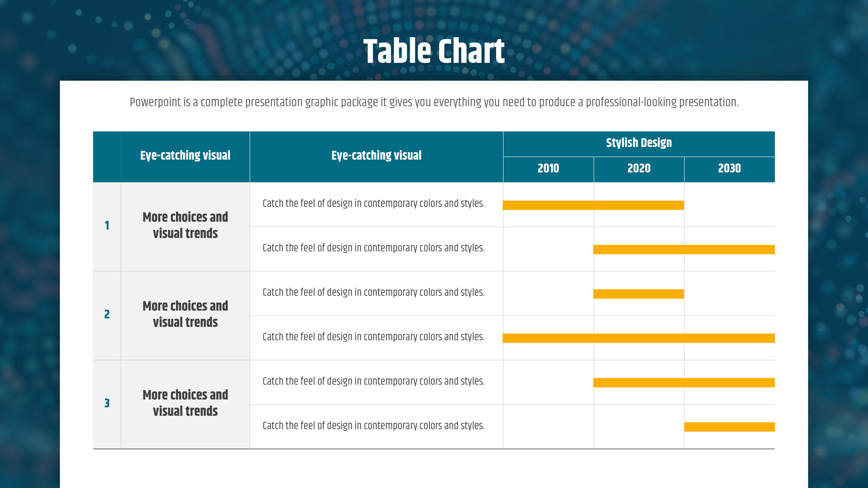
Task: Select row number 2 cell
Action: point(107,314)
